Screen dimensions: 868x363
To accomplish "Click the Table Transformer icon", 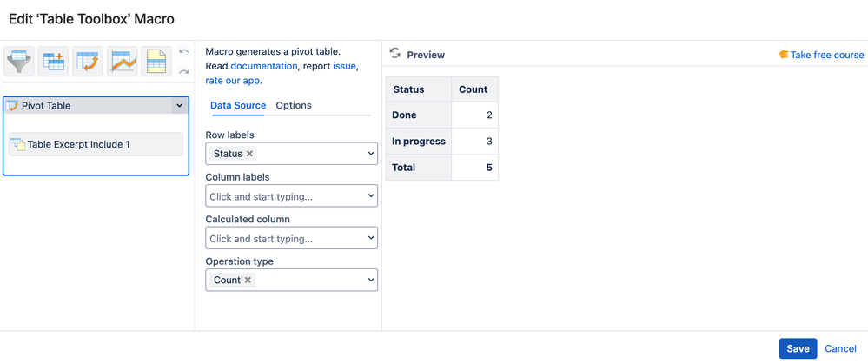I will (x=54, y=63).
